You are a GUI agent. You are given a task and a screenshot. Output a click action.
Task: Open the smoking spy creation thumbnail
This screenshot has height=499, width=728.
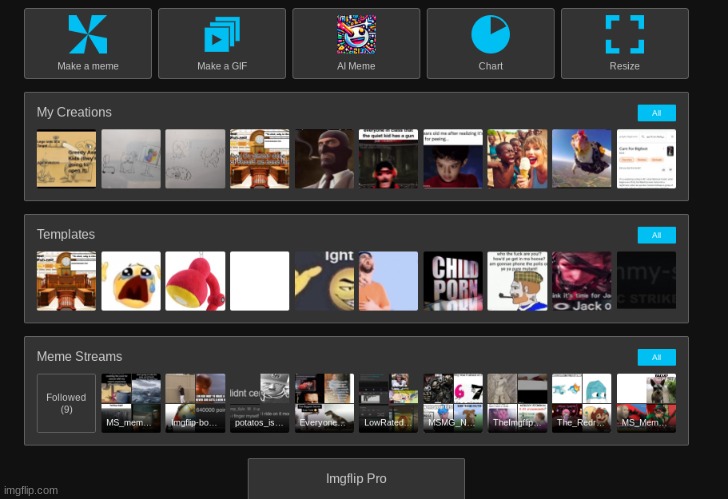click(x=324, y=159)
